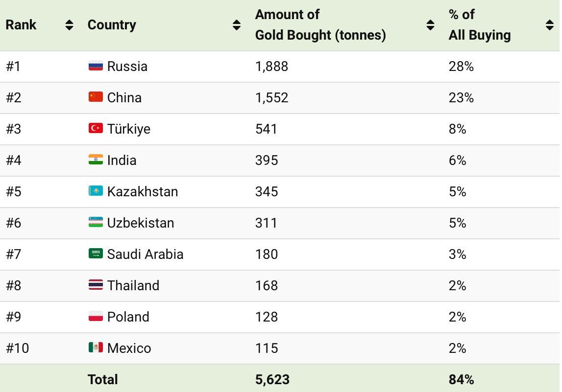562x392 pixels.
Task: Sort by Country using sort arrows
Action: click(x=236, y=25)
